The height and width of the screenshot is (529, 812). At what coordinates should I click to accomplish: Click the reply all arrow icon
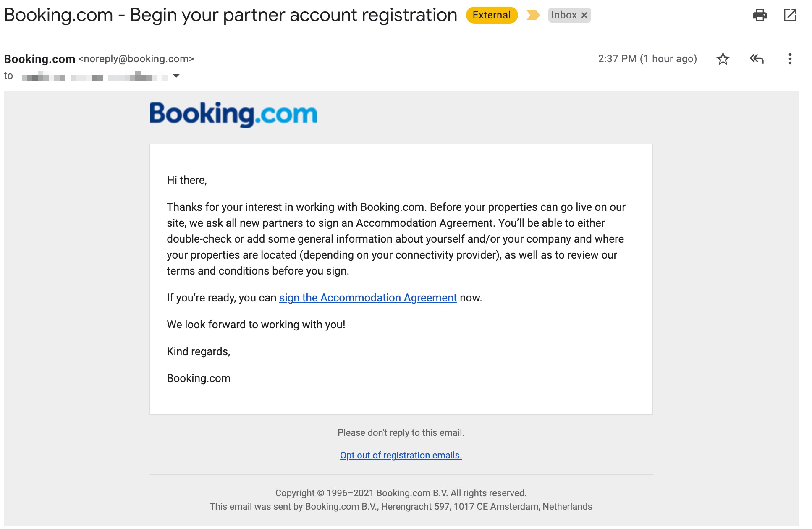point(756,59)
